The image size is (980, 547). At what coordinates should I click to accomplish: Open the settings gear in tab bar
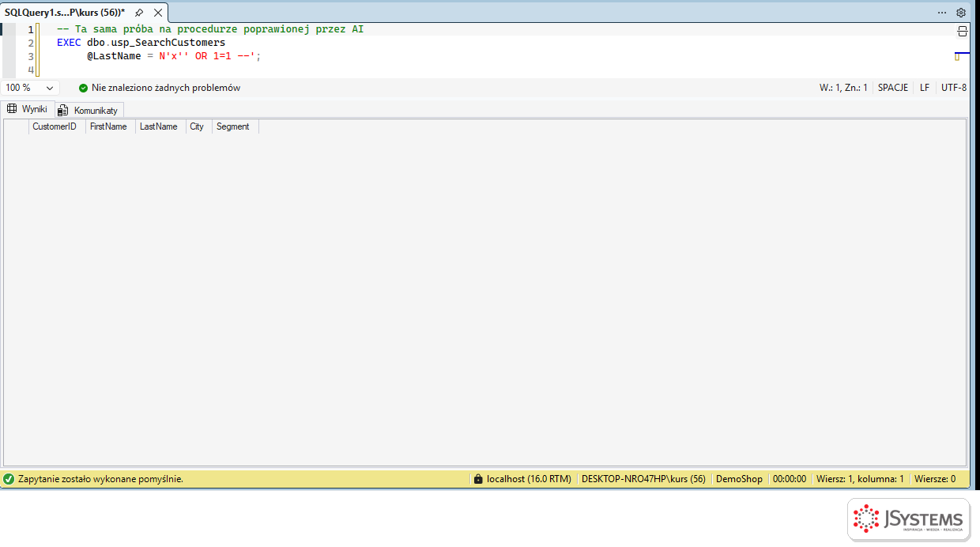(961, 13)
